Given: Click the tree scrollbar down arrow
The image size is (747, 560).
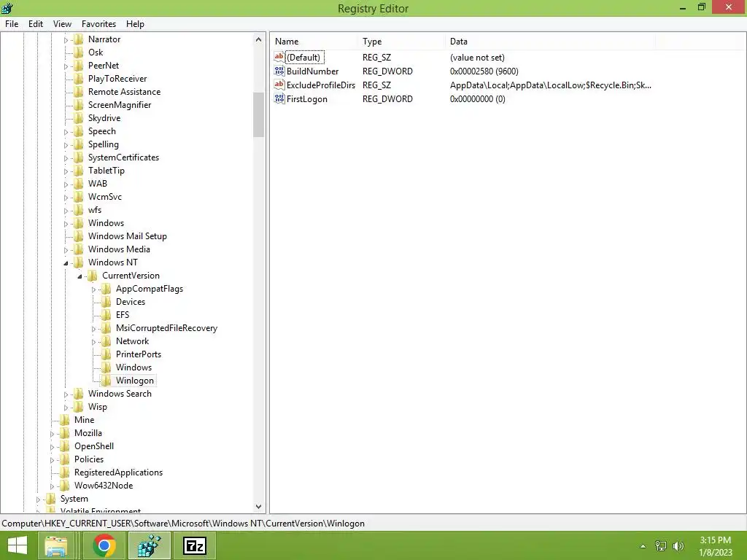Looking at the screenshot, I should click(x=259, y=507).
